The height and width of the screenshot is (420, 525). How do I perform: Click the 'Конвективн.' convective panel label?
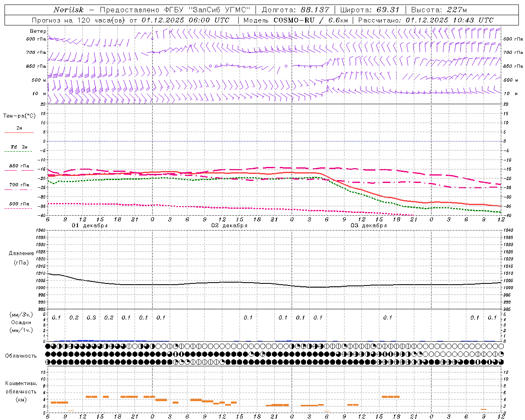click(21, 383)
